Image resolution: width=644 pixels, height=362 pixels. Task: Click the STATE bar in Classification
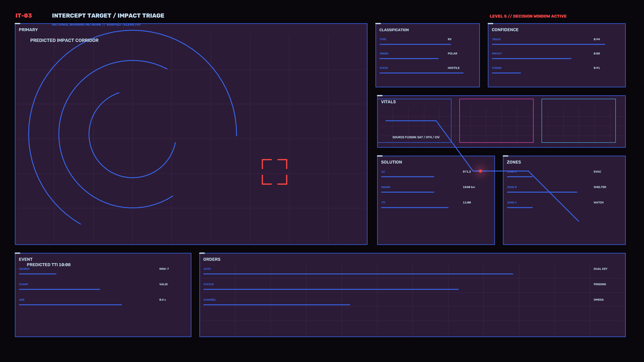[x=421, y=73]
